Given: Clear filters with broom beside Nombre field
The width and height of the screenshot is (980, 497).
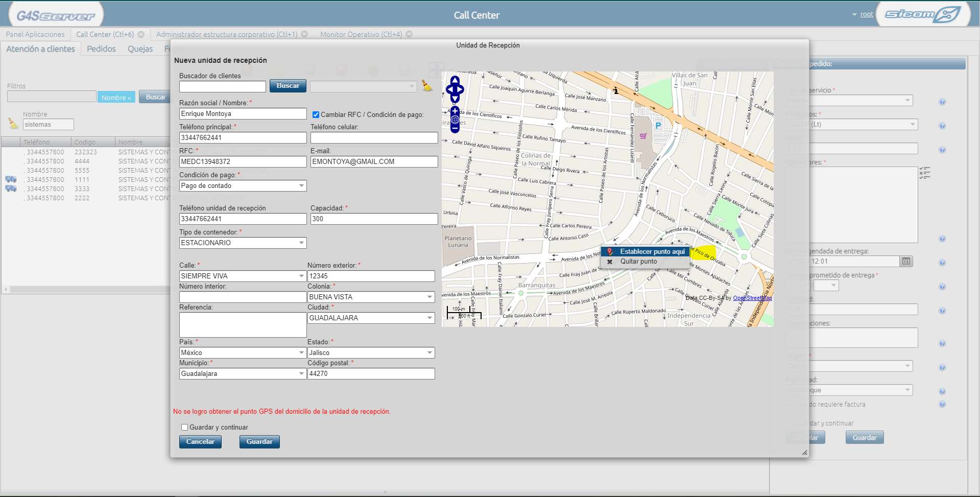Looking at the screenshot, I should pos(13,123).
